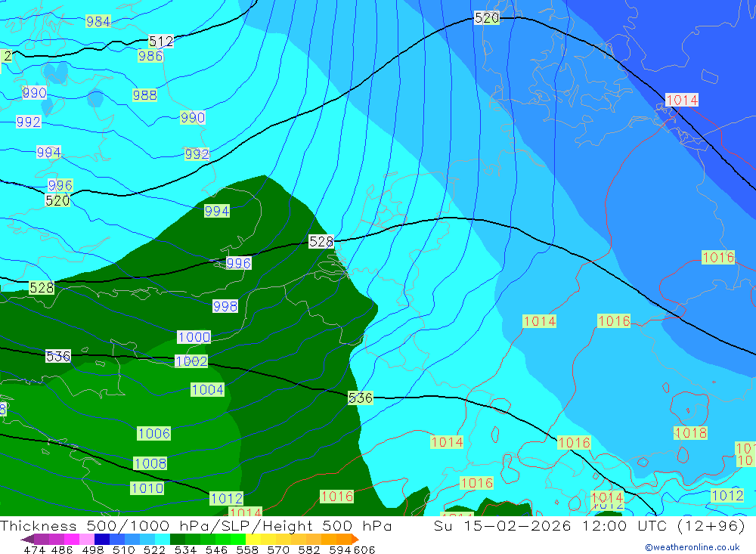Image resolution: width=756 pixels, height=554 pixels.
Task: Select the 606 legend value
Action: pyautogui.click(x=364, y=549)
